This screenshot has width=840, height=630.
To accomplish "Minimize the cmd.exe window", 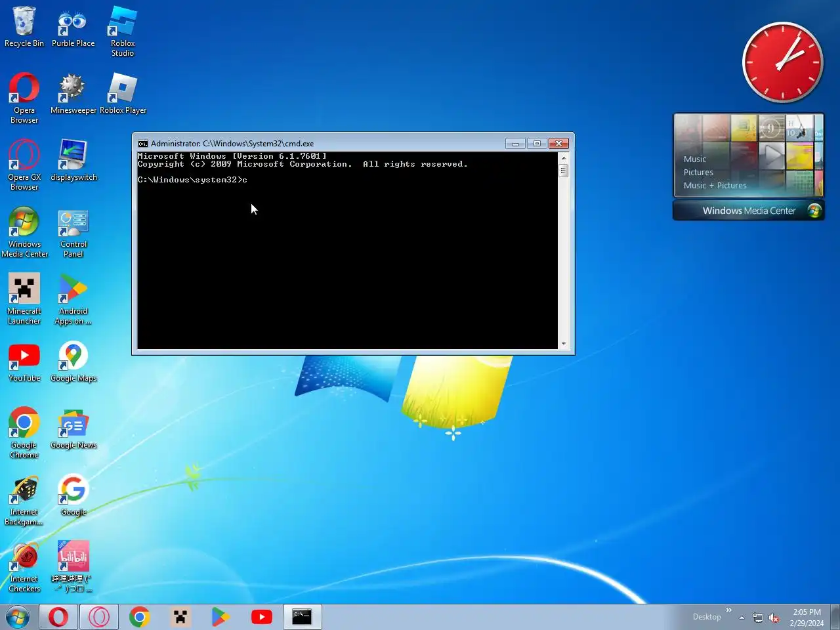I will click(x=515, y=144).
